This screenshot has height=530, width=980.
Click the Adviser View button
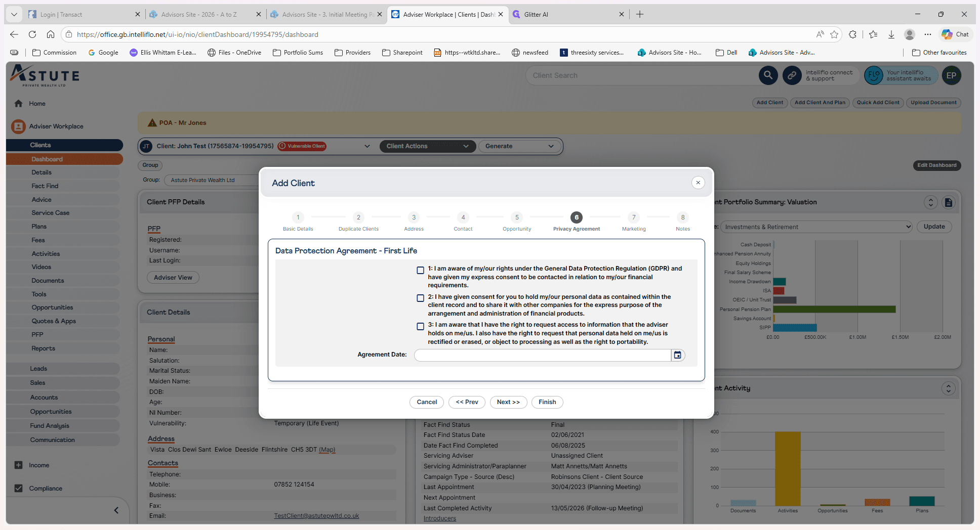[173, 278]
